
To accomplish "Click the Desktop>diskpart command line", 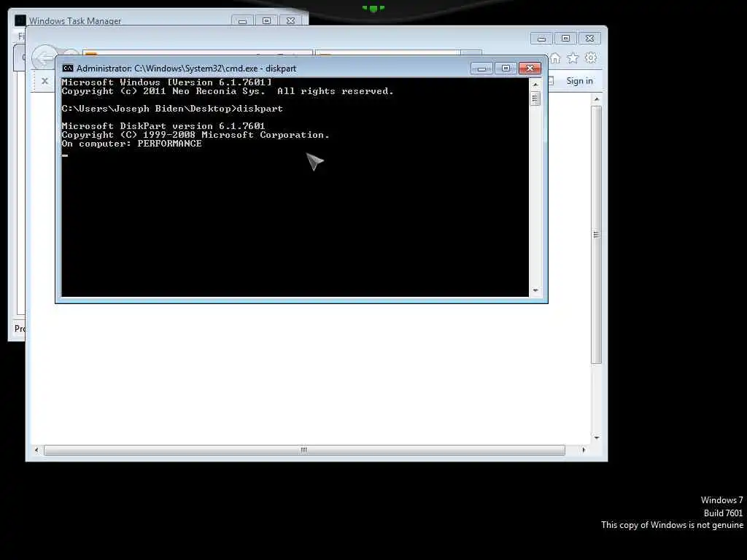I will point(172,109).
